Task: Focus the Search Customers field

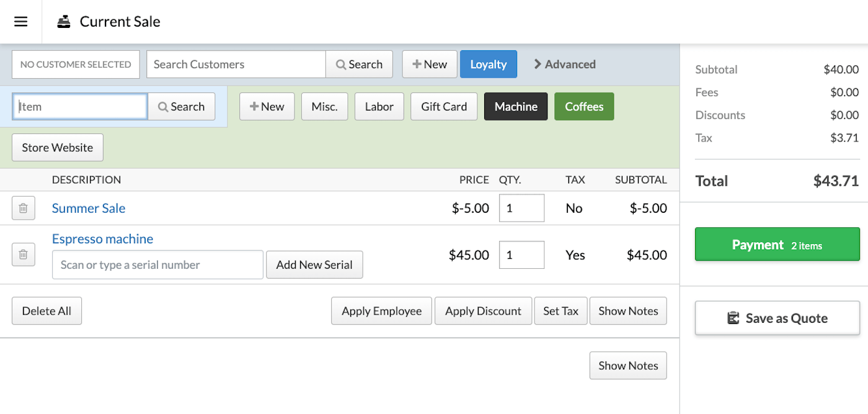Action: [x=236, y=65]
